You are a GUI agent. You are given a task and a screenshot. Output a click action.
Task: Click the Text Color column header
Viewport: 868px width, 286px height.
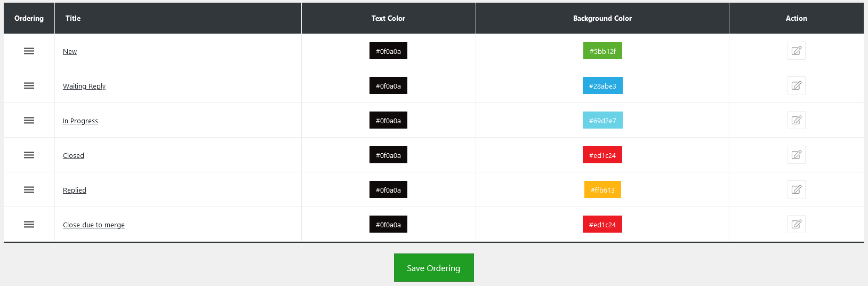point(388,18)
